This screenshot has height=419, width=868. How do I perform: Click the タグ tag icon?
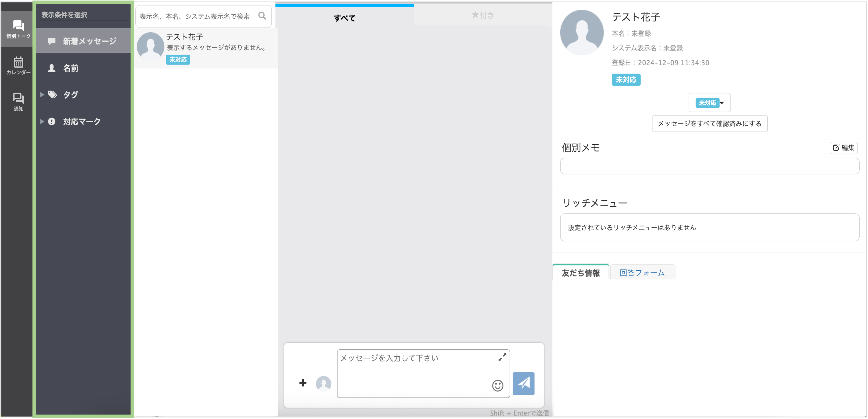click(52, 95)
